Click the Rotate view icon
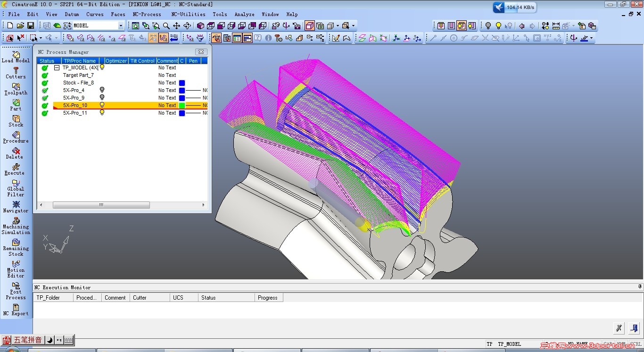Viewport: 644px width, 352px height. pos(187,25)
